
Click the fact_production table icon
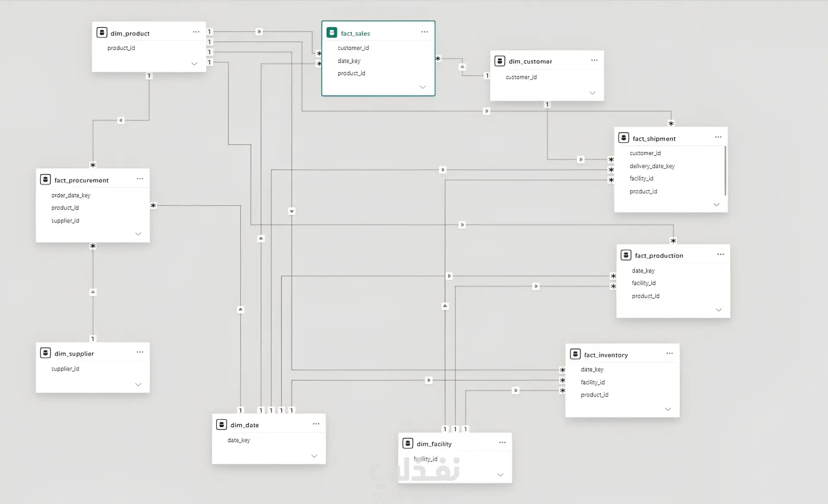(x=626, y=255)
